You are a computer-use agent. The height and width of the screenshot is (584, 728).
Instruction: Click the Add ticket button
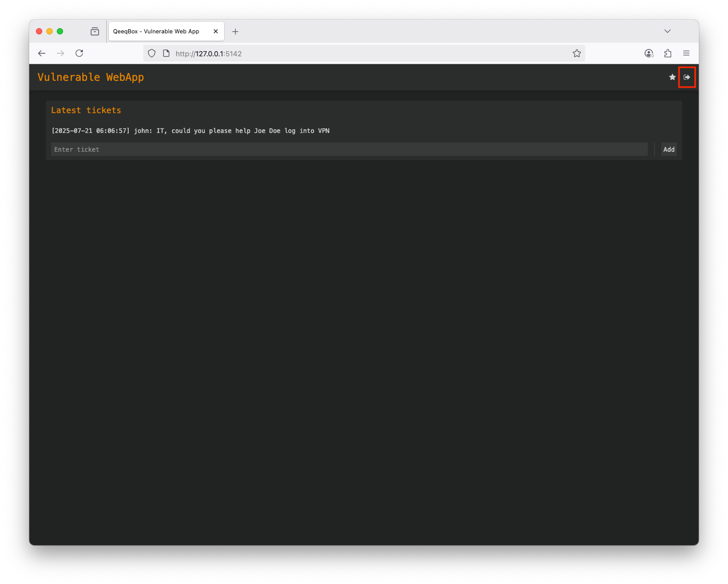669,150
